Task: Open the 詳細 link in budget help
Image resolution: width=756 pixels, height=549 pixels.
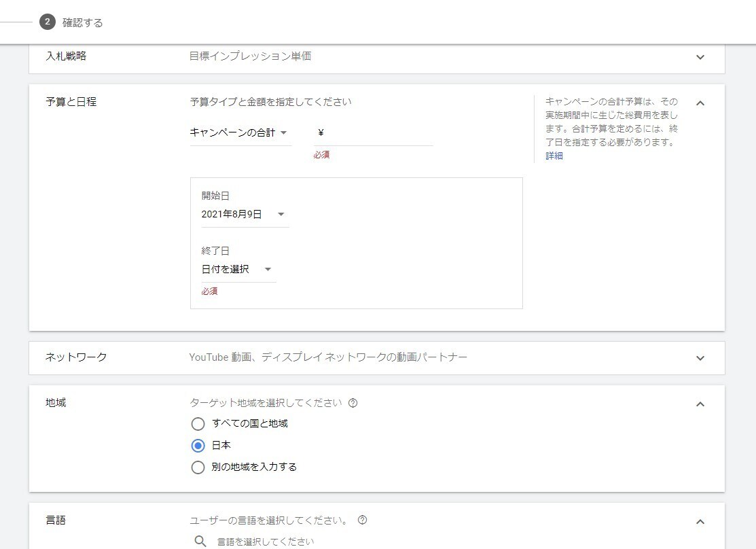Action: [554, 156]
